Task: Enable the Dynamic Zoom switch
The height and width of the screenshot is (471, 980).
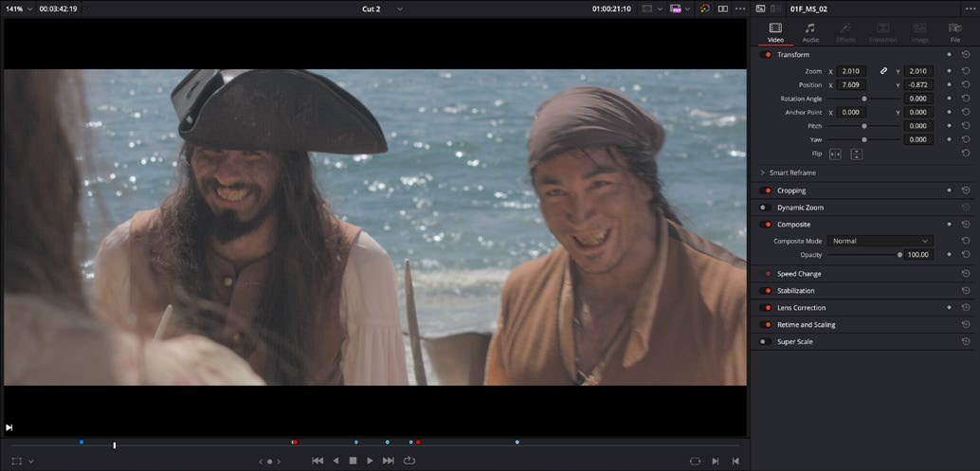Action: 766,208
